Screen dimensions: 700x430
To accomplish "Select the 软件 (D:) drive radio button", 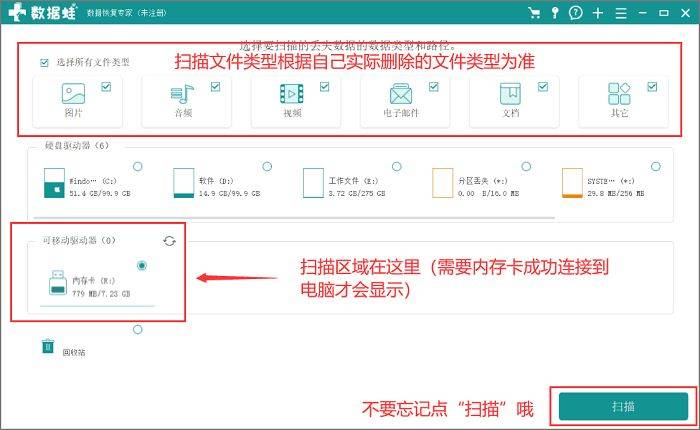I will 267,167.
